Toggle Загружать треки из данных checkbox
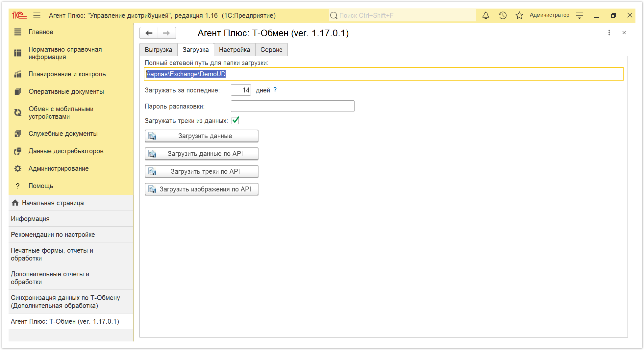644x350 pixels. click(235, 120)
